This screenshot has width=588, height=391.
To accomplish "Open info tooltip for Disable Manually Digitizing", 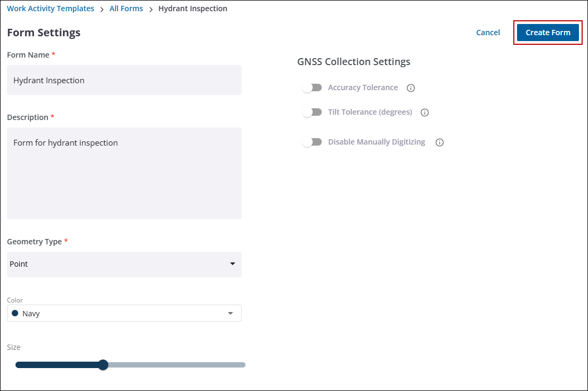I will (440, 142).
